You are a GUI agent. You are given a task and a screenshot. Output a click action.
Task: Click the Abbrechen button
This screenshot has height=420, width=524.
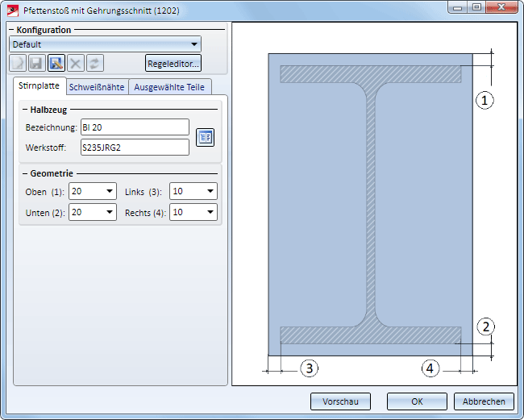(x=484, y=401)
